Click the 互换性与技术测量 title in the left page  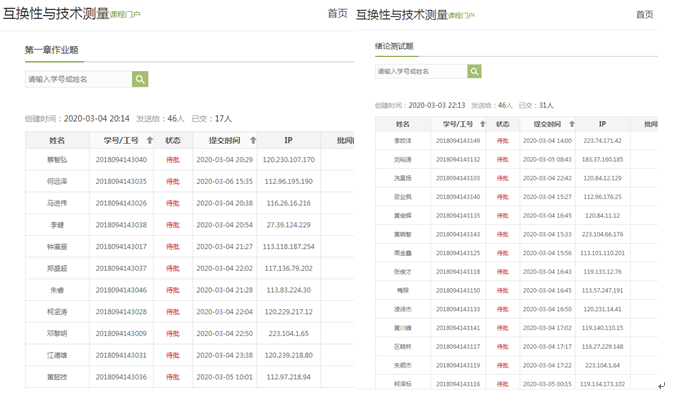tap(56, 13)
